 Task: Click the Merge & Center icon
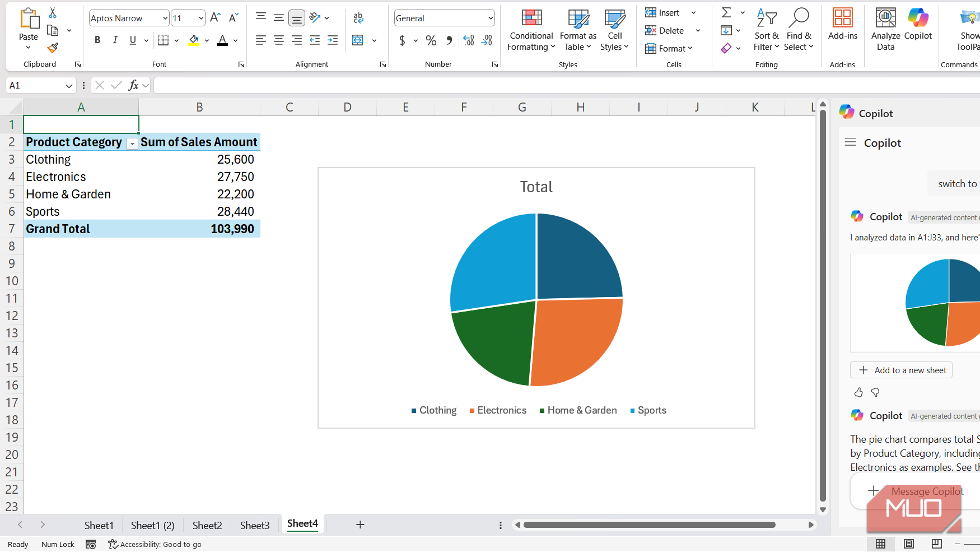[x=358, y=40]
